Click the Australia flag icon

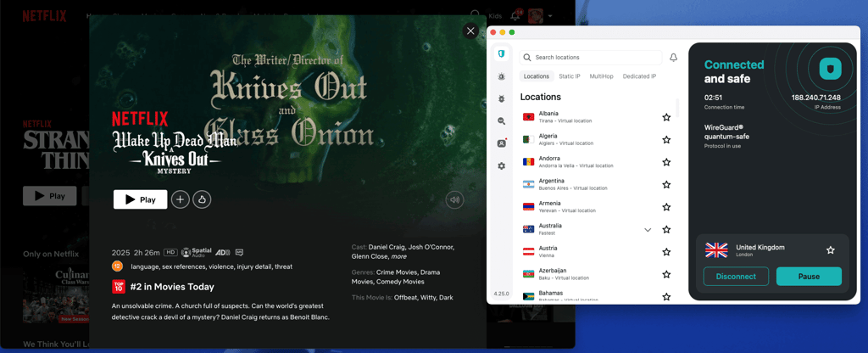click(x=528, y=229)
